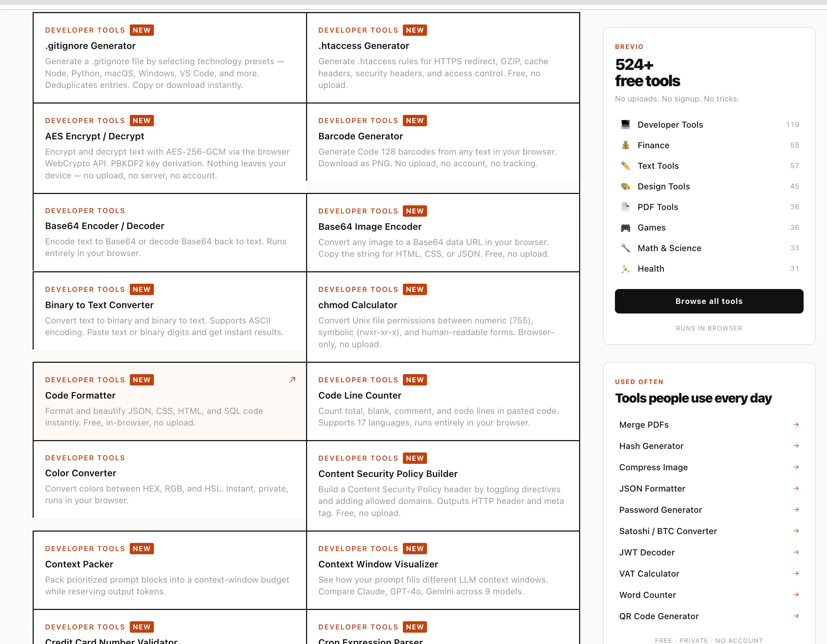The image size is (827, 644).
Task: Click the arrow next to JWT Decoder
Action: point(796,552)
